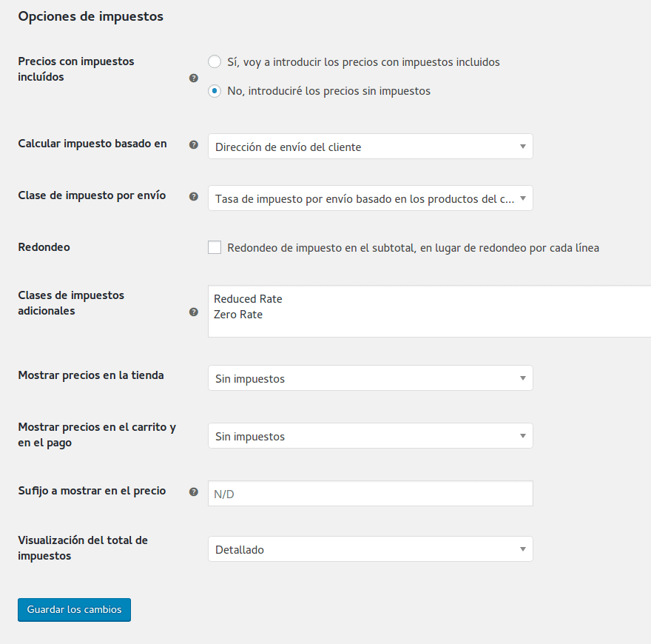651x644 pixels.
Task: Click the help icon for "Clases de impuestos adicionales"
Action: tap(193, 312)
